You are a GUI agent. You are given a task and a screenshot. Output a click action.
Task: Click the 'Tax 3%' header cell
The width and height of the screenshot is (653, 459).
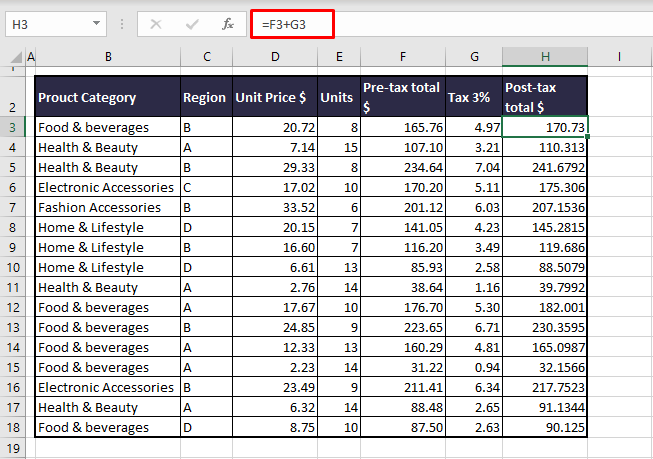(474, 97)
